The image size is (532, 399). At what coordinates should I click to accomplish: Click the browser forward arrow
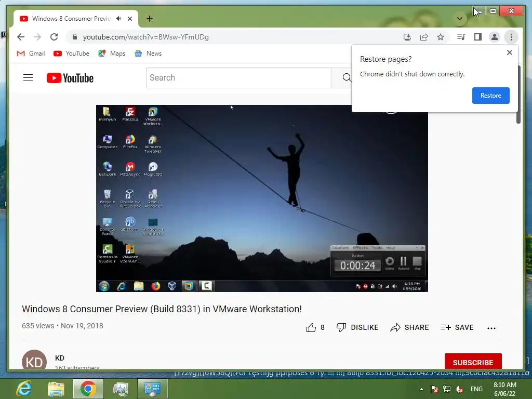pyautogui.click(x=37, y=37)
